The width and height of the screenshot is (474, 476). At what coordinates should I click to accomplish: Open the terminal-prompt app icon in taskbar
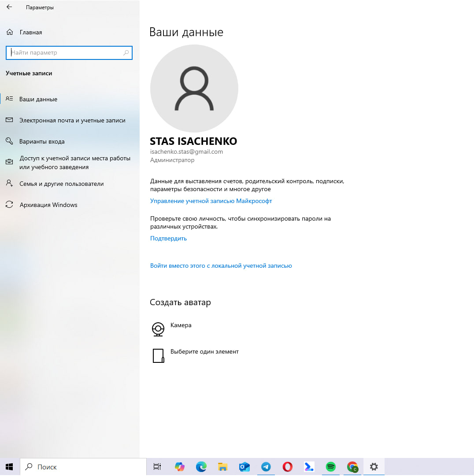pos(309,467)
